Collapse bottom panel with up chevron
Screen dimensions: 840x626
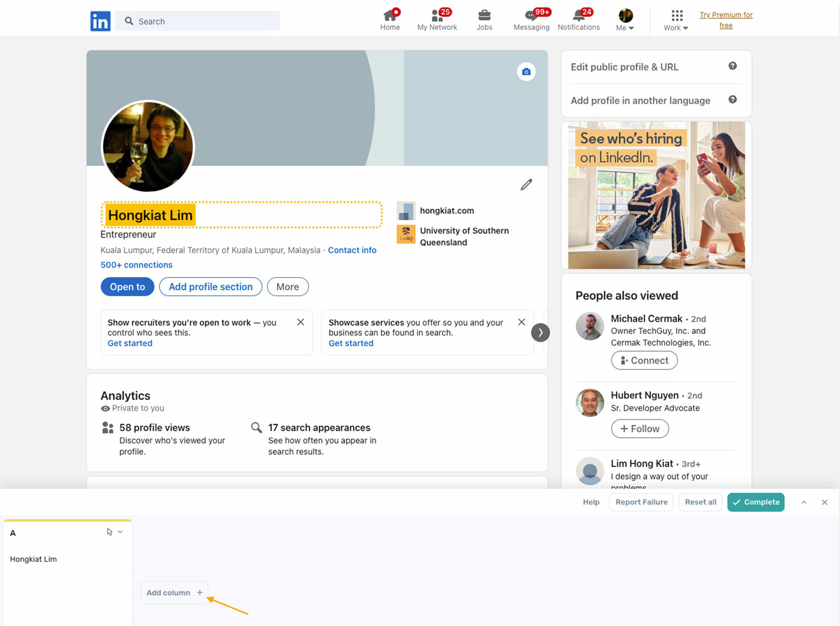point(804,502)
